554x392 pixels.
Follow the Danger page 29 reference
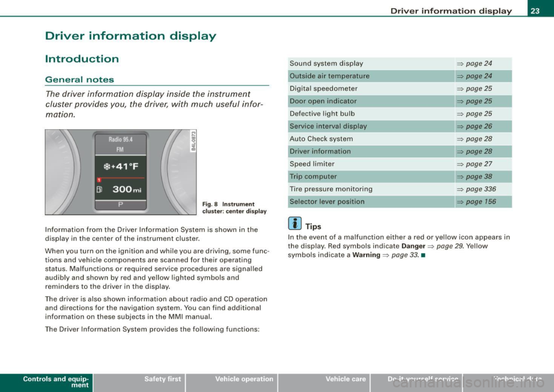[x=446, y=246]
